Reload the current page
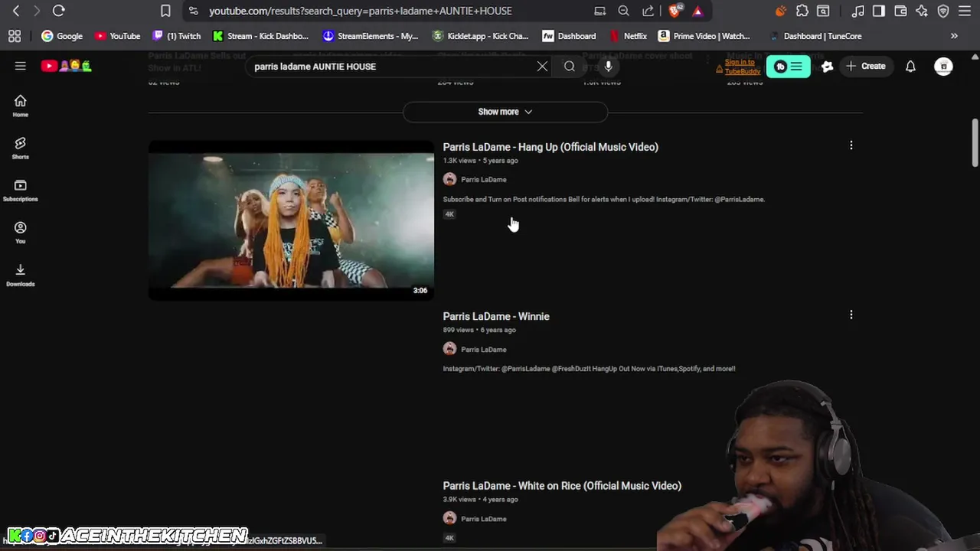Image resolution: width=980 pixels, height=551 pixels. point(58,11)
